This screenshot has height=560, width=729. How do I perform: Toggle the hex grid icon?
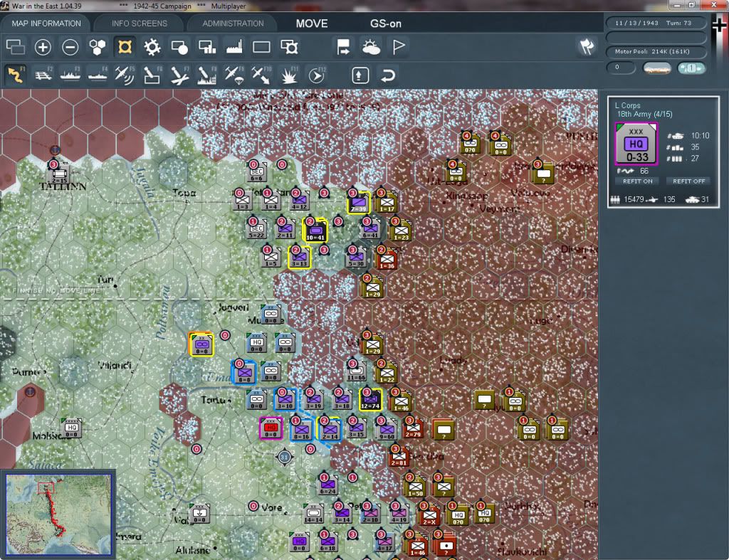tap(98, 47)
